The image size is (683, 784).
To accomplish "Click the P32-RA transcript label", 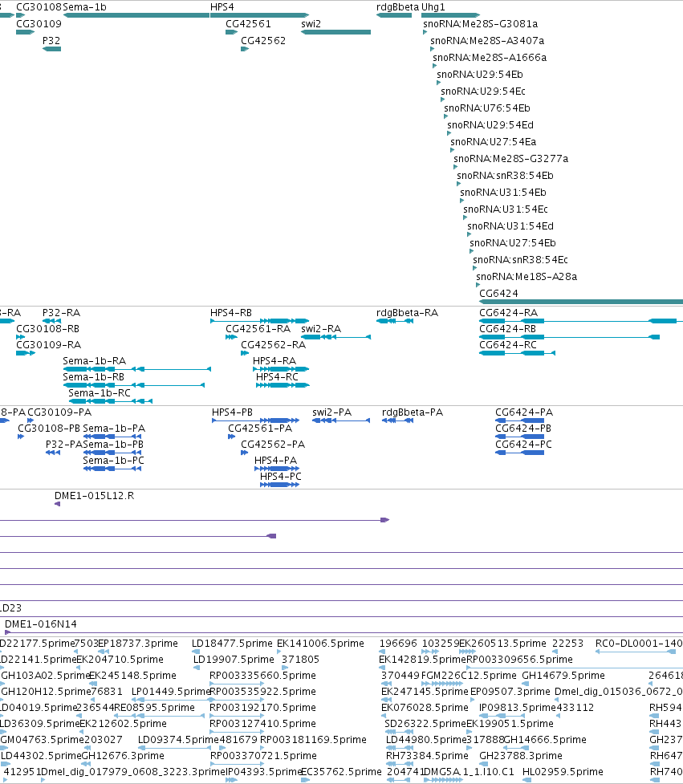I will point(62,313).
